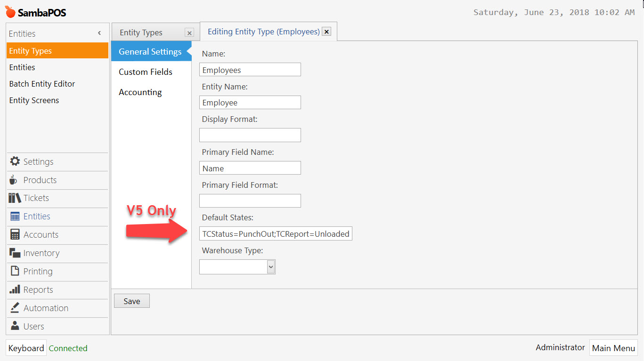Switch to the Custom Fields section
Screen dimensions: 644x361
click(145, 72)
